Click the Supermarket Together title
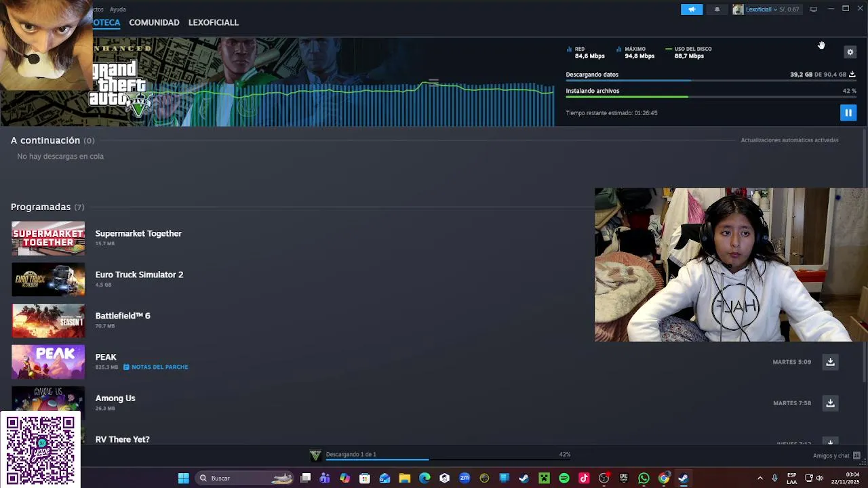 click(x=138, y=233)
